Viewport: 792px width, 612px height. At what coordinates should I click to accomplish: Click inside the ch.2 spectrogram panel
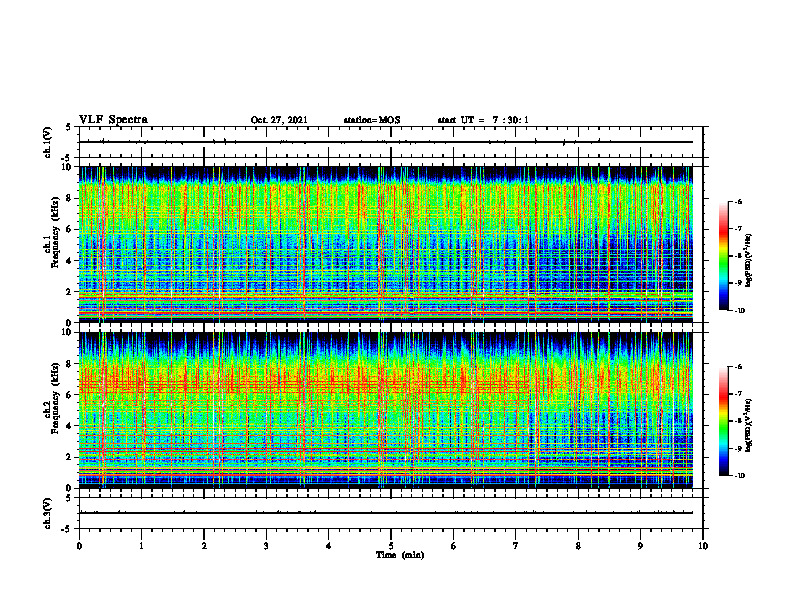click(x=386, y=410)
